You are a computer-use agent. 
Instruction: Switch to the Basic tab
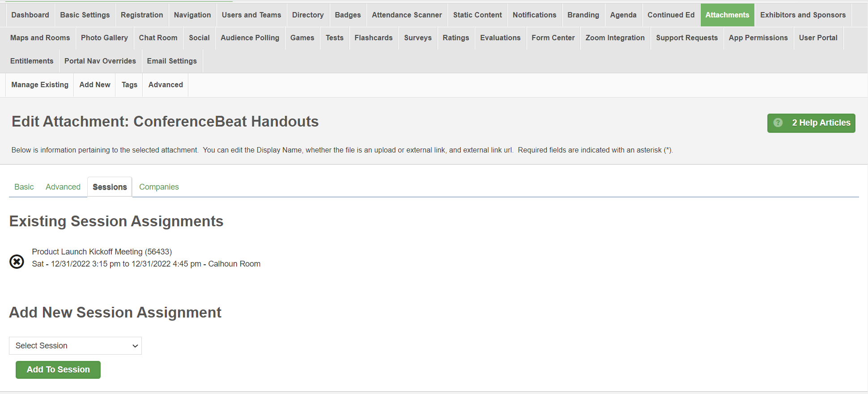click(x=24, y=187)
